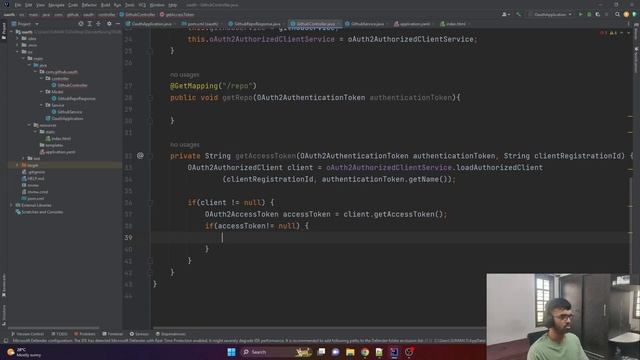Open the Edit menu
Screen dimensions: 640x360
[29, 5]
